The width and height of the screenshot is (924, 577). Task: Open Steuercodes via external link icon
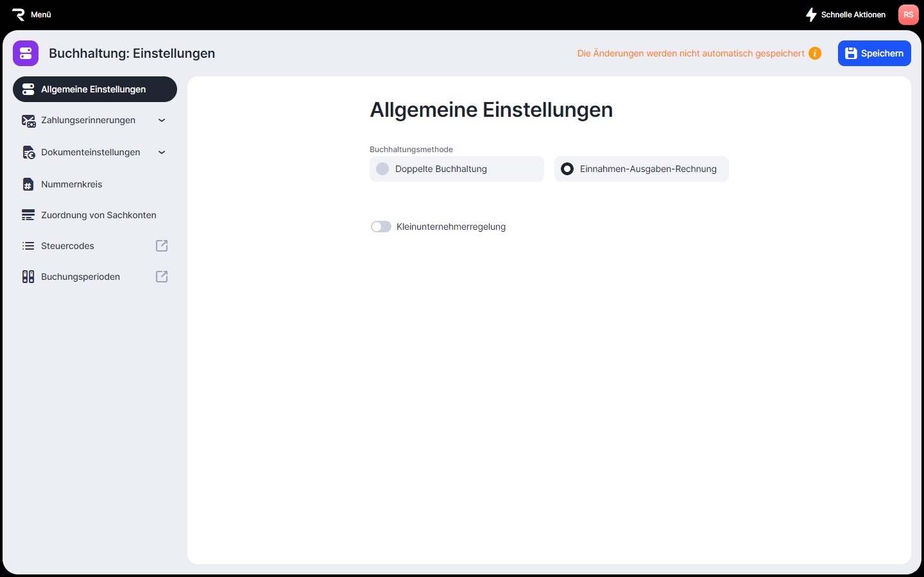click(x=162, y=246)
